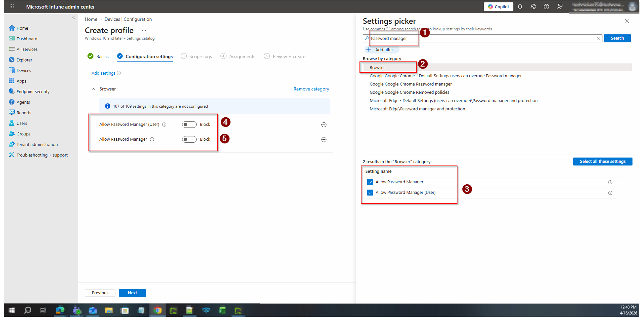Select Microsoft Edge\Password manager and protection
The height and width of the screenshot is (319, 644).
pyautogui.click(x=417, y=109)
